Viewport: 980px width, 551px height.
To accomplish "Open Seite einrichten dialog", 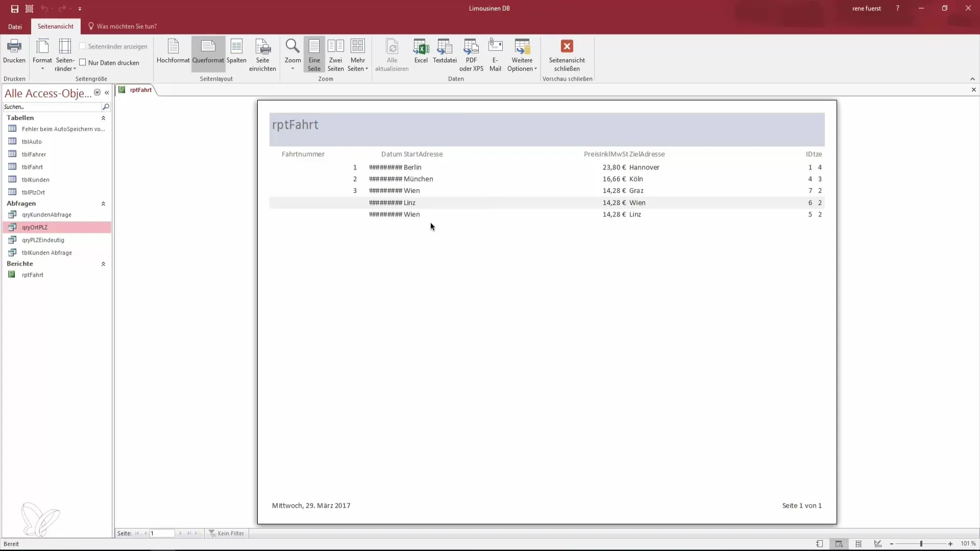I will coord(262,55).
